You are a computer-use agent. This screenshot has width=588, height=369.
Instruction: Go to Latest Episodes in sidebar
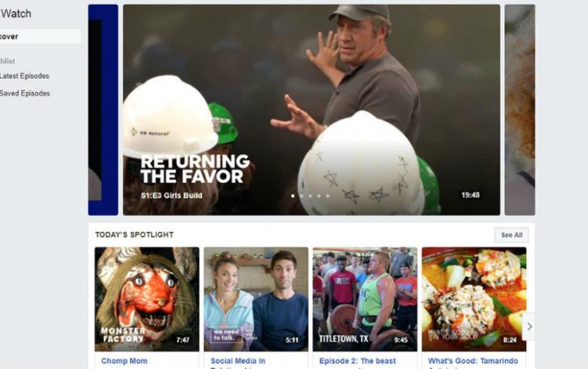click(25, 76)
